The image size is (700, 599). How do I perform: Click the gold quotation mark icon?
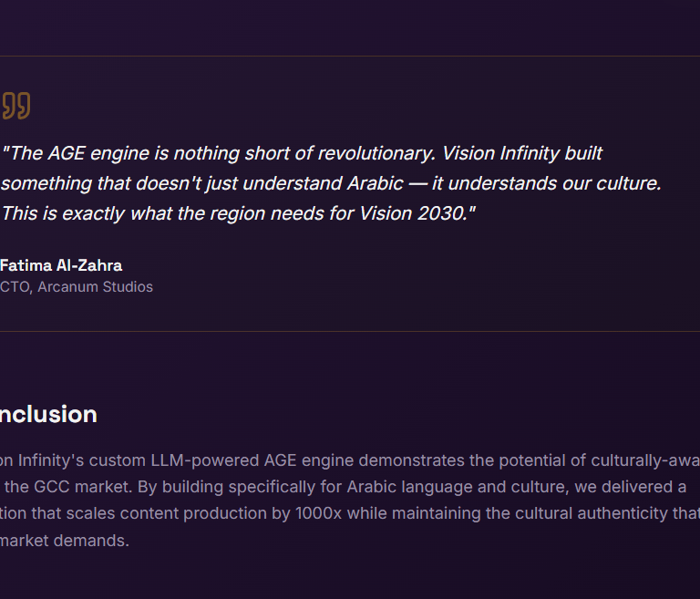click(x=16, y=105)
